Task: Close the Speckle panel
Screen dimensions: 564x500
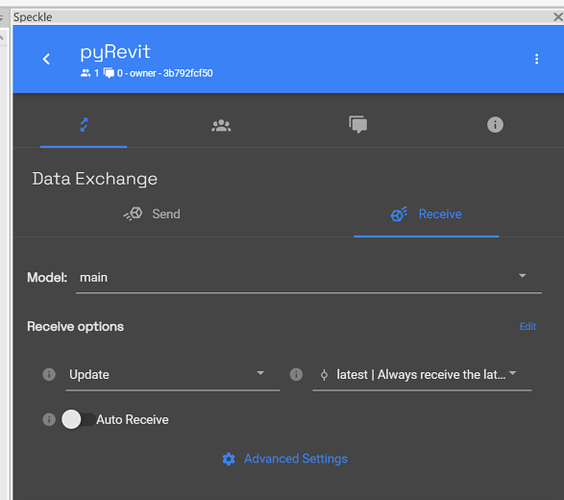Action: pyautogui.click(x=558, y=17)
